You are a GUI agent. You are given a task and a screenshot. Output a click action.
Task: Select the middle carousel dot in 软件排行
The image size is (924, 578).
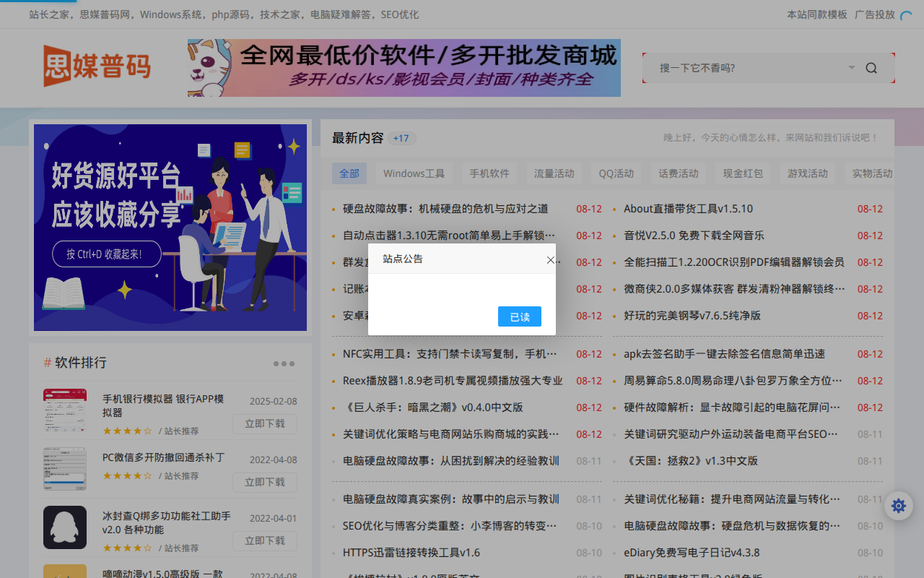(x=284, y=363)
